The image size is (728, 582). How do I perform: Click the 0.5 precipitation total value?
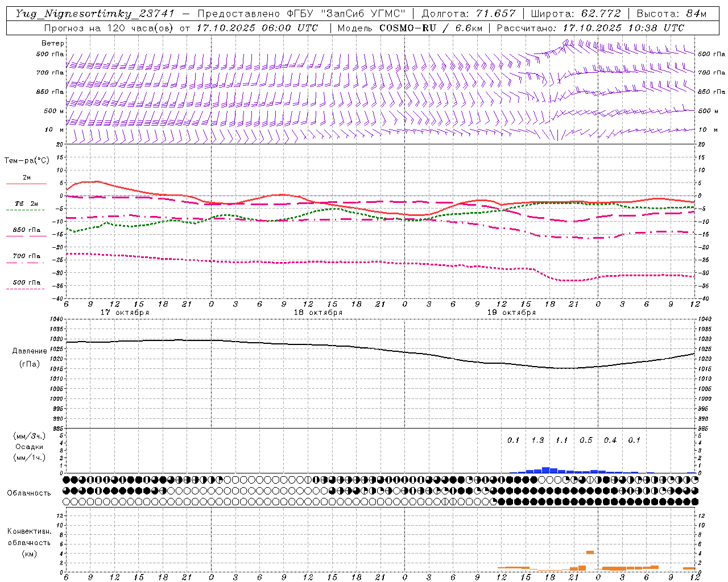pyautogui.click(x=586, y=440)
